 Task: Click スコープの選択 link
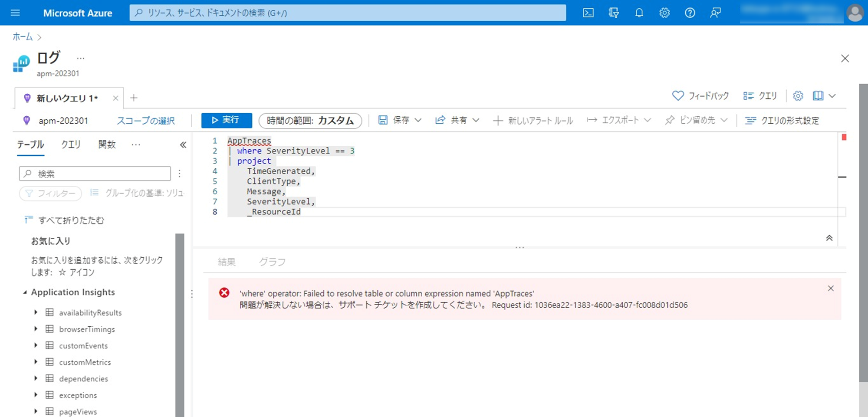pyautogui.click(x=146, y=121)
